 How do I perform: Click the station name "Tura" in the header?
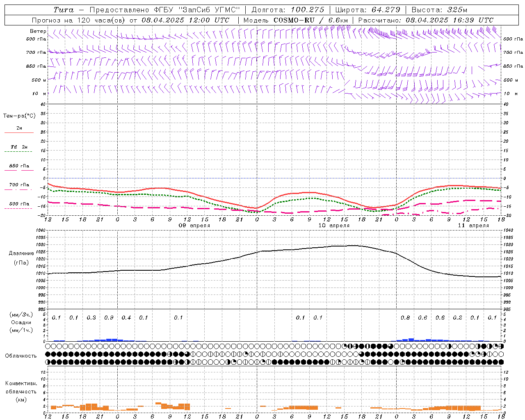64,10
